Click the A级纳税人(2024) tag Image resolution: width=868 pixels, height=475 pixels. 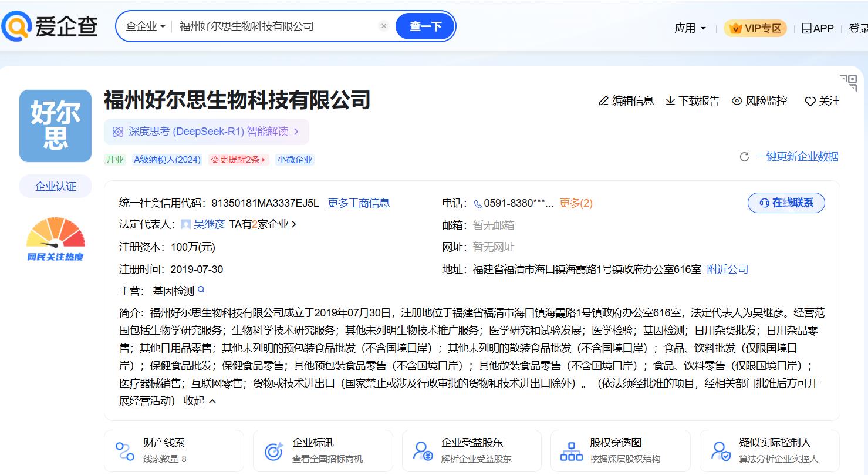[167, 159]
